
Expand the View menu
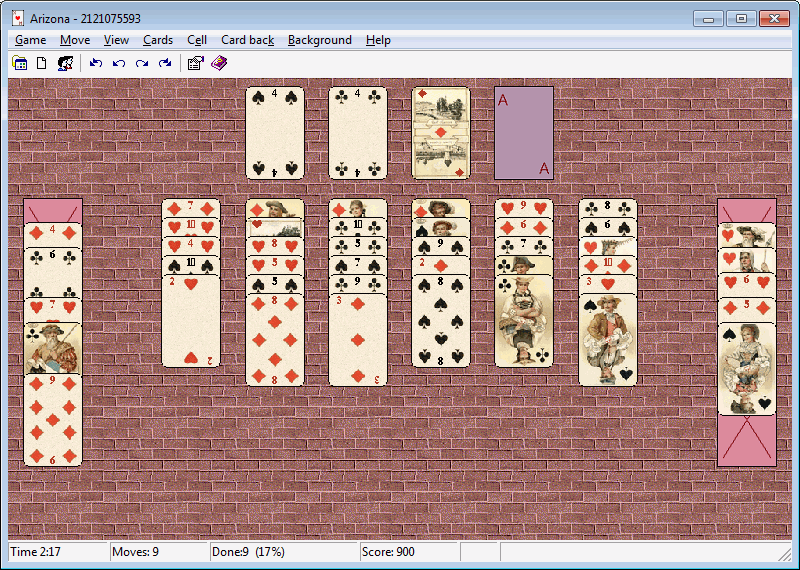(116, 40)
